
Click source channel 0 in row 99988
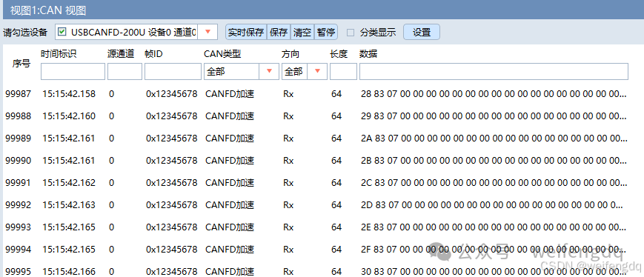[112, 116]
